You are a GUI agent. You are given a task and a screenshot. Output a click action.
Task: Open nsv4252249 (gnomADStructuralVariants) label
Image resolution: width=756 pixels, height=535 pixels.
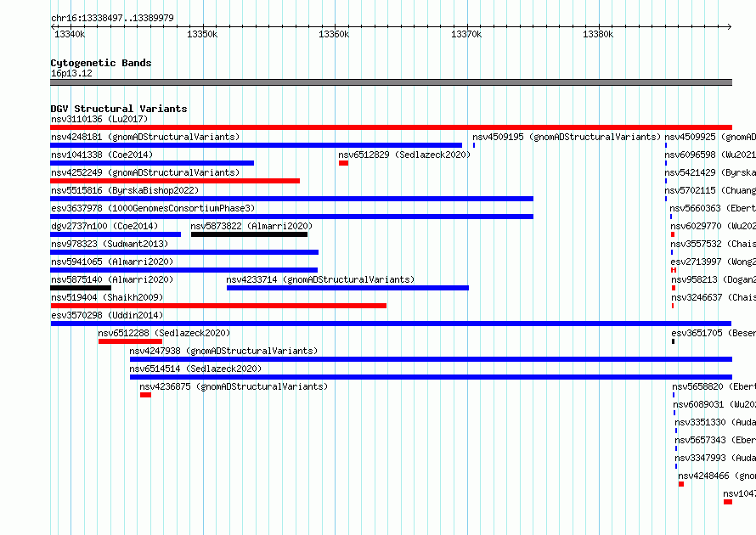145,172
